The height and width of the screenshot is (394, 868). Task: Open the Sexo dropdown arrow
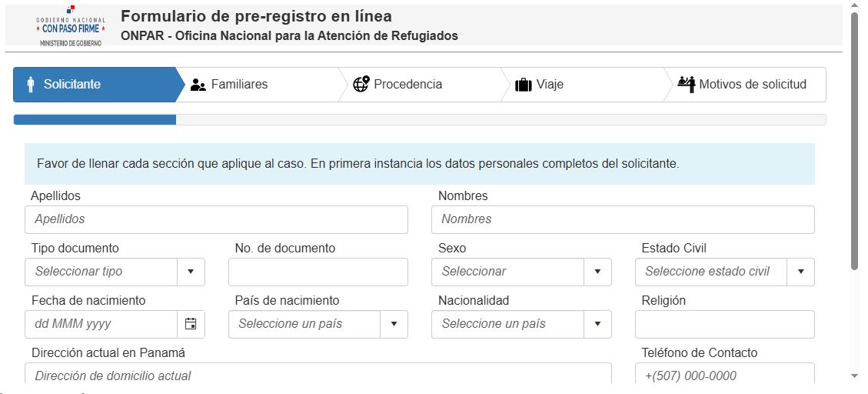click(x=597, y=272)
